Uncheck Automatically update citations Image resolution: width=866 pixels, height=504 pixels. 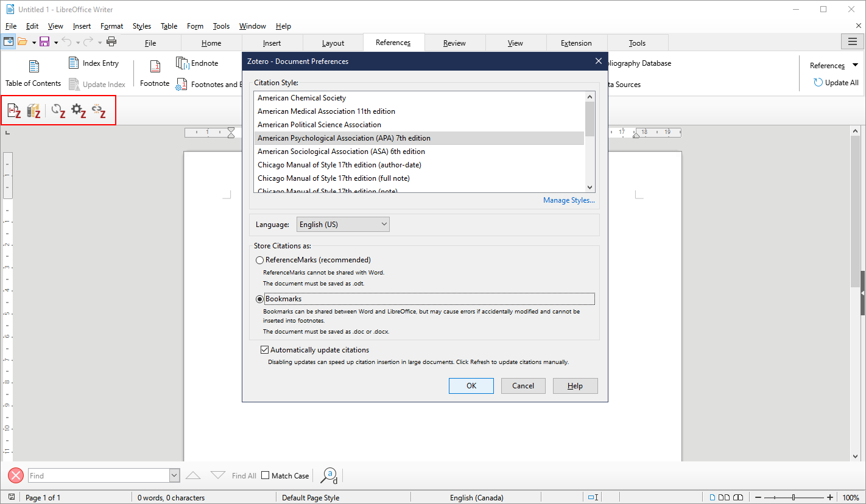tap(264, 349)
